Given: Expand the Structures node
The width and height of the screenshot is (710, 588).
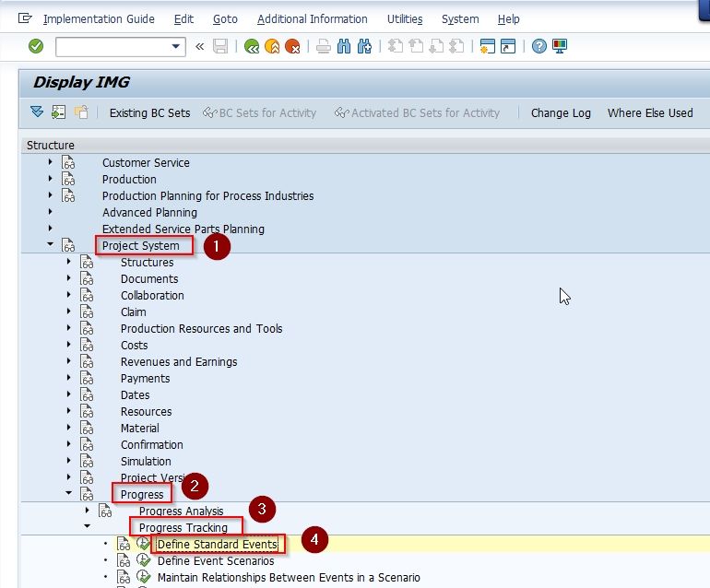Looking at the screenshot, I should pyautogui.click(x=69, y=261).
